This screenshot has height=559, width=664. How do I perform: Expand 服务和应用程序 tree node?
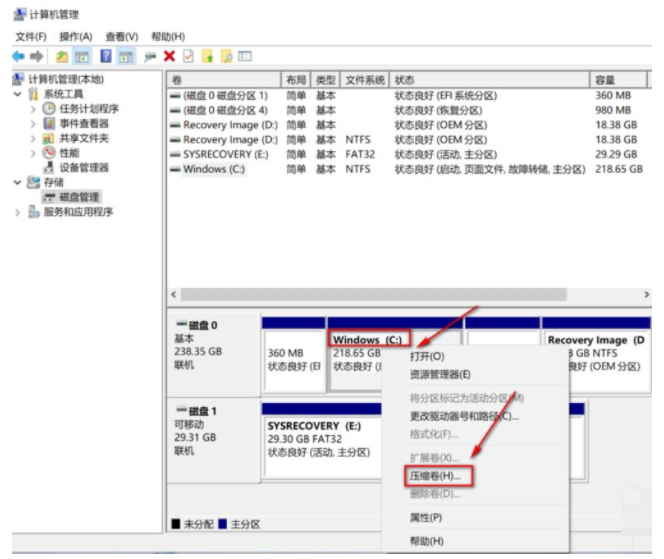(x=19, y=212)
